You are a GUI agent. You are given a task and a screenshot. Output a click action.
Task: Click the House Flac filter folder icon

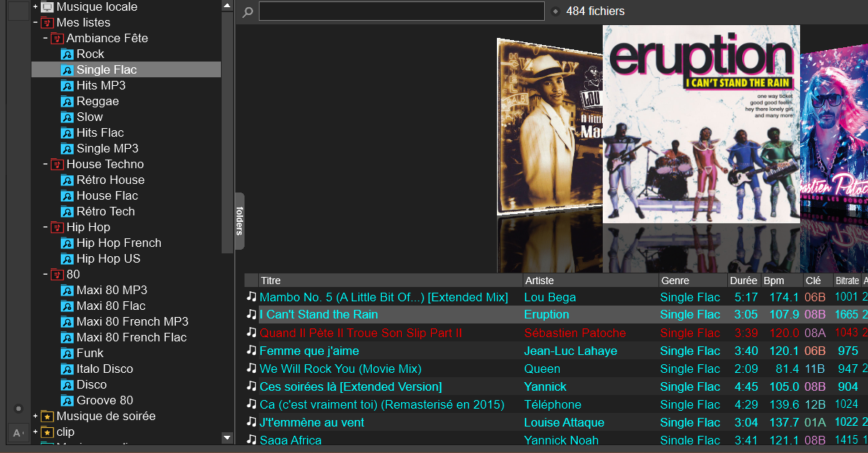[x=67, y=195]
